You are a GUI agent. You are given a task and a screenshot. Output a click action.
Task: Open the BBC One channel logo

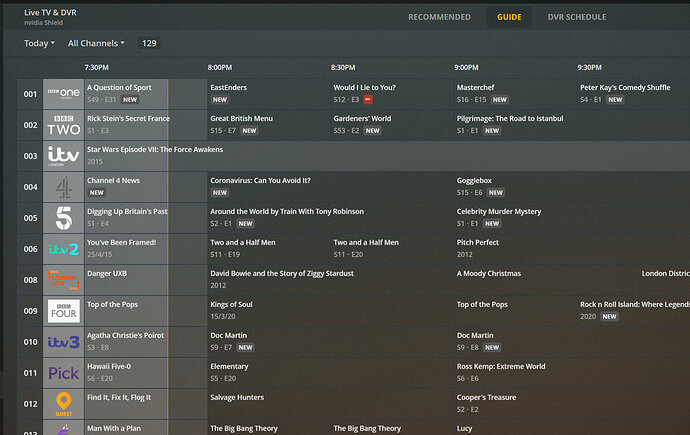[64, 94]
